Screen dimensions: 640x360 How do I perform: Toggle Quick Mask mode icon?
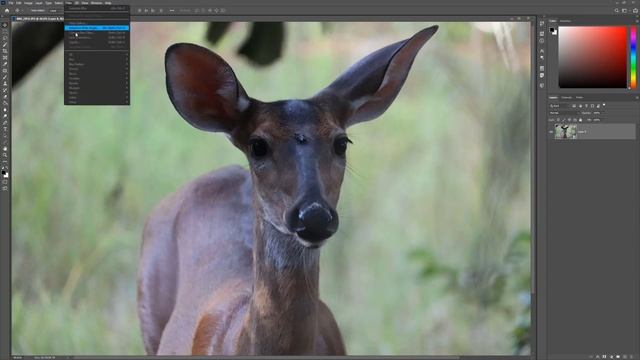[x=5, y=182]
